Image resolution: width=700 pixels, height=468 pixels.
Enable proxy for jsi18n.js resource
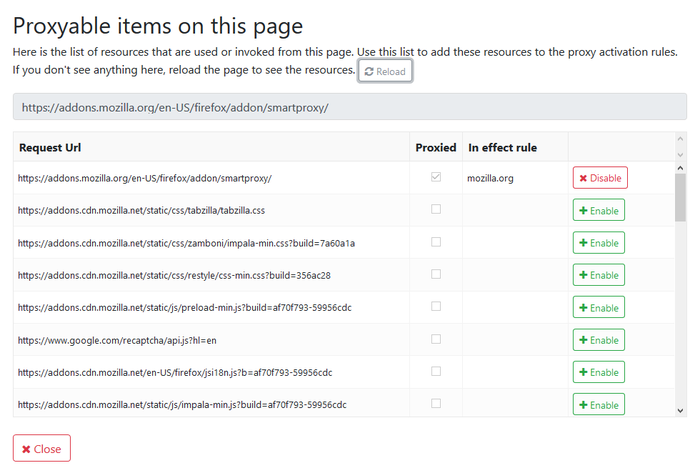[598, 372]
